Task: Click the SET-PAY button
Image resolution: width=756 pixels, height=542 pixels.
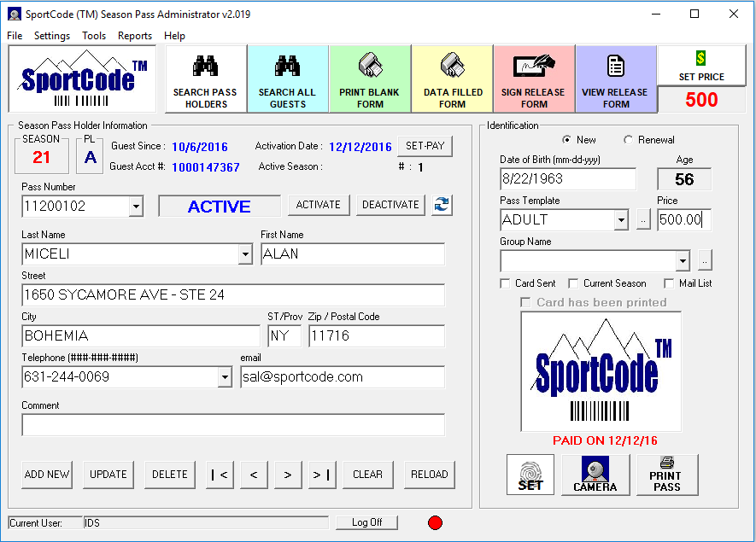Action: 425,146
